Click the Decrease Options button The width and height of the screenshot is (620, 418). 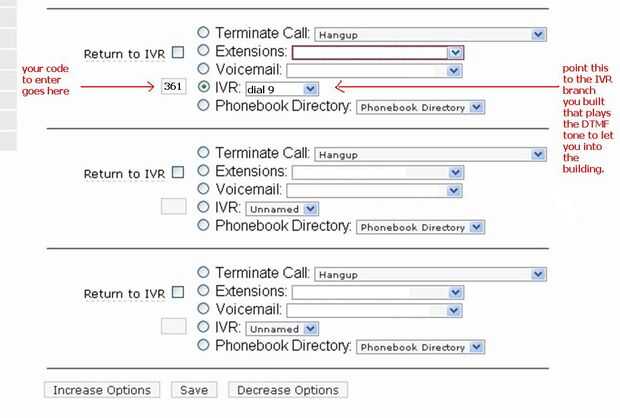(x=288, y=390)
